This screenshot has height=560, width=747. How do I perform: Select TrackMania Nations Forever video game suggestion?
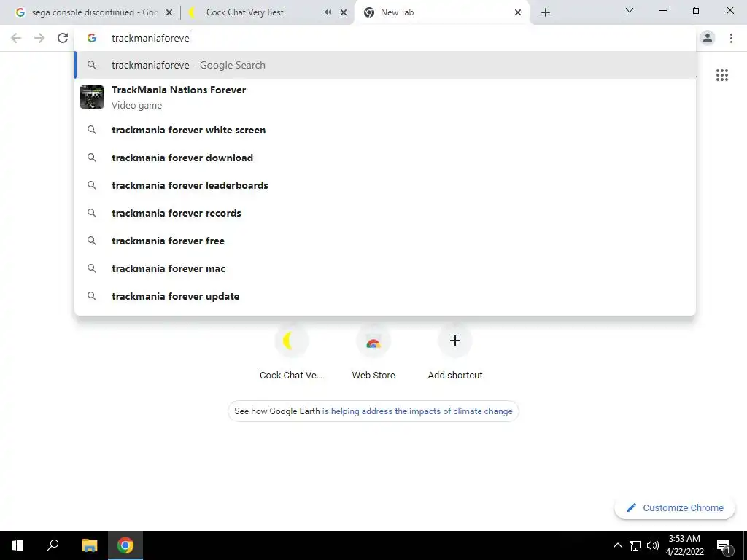pyautogui.click(x=385, y=97)
